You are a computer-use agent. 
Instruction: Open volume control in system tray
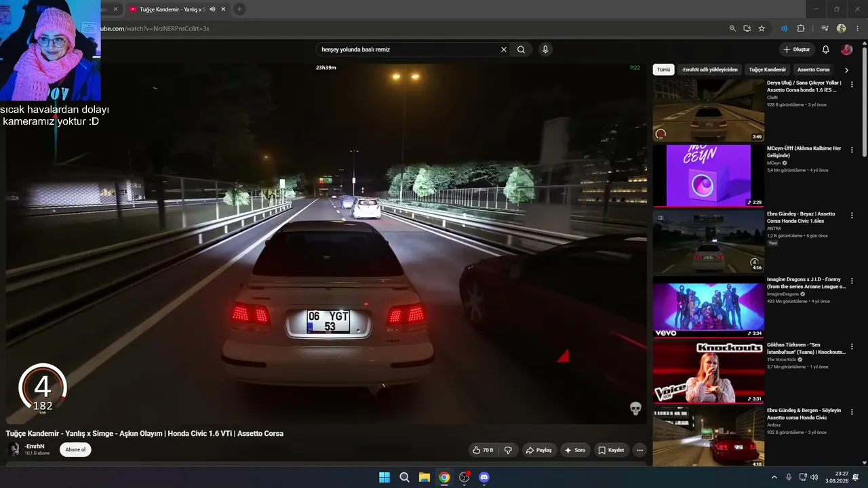814,477
